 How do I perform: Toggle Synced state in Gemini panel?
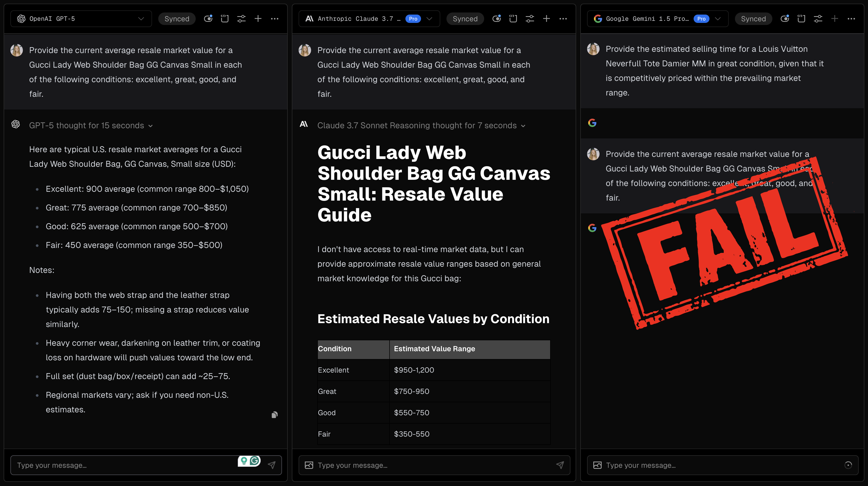[x=753, y=19]
